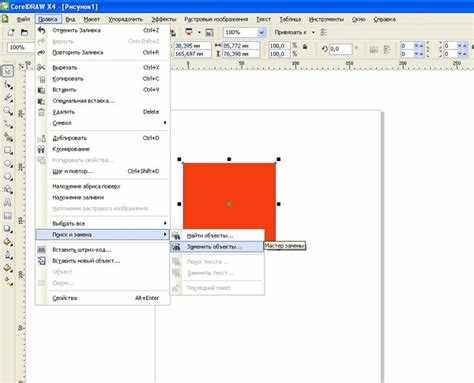This screenshot has height=383, width=474.
Task: Open the 'Вид' menu
Action: 70,19
